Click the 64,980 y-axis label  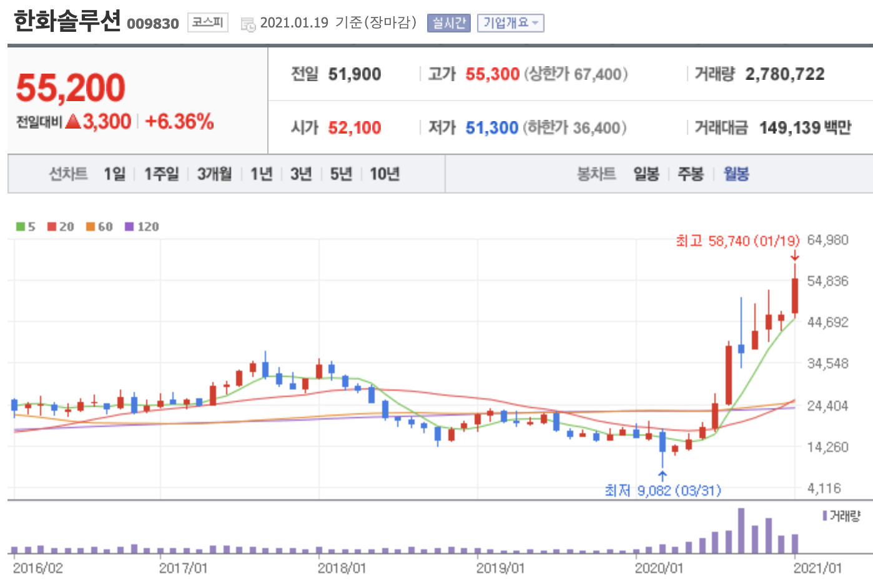point(828,240)
